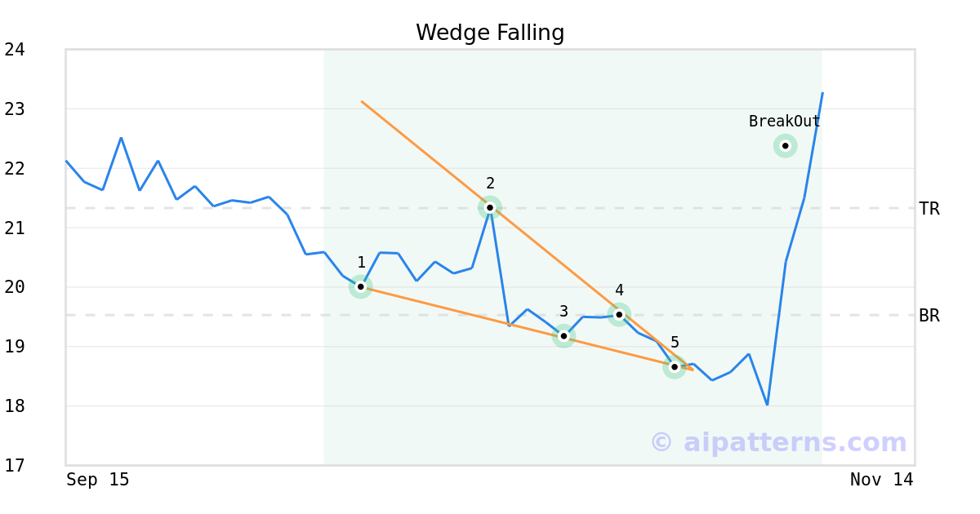Click the BreakOut text label

coord(784,122)
